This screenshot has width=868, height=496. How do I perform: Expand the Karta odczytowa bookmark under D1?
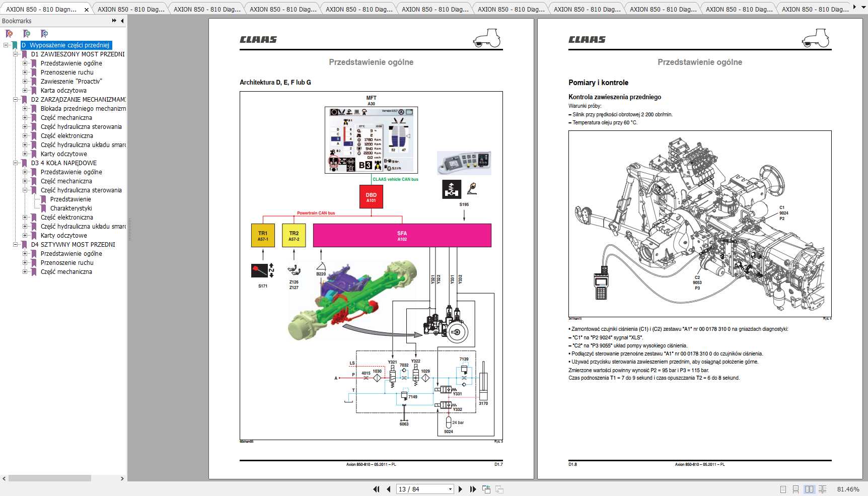point(25,90)
